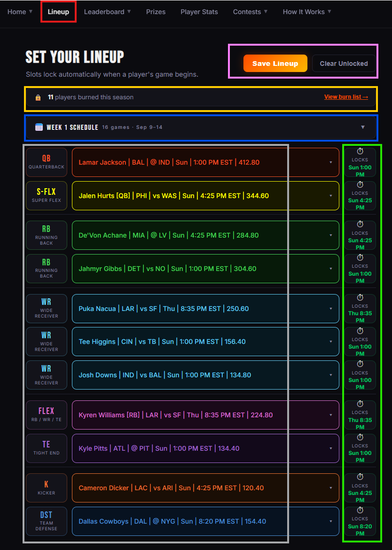392x550 pixels.
Task: Click the '16 games · Sep 9–14' text
Action: pos(132,128)
